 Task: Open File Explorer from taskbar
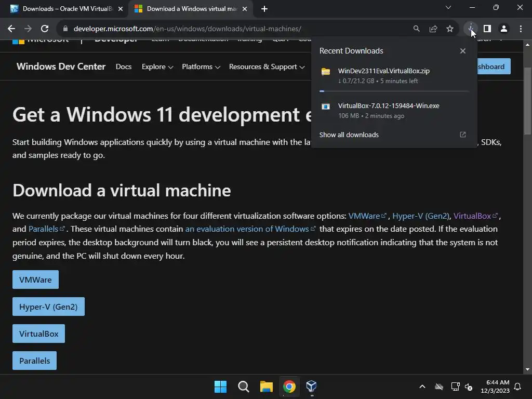coord(267,387)
